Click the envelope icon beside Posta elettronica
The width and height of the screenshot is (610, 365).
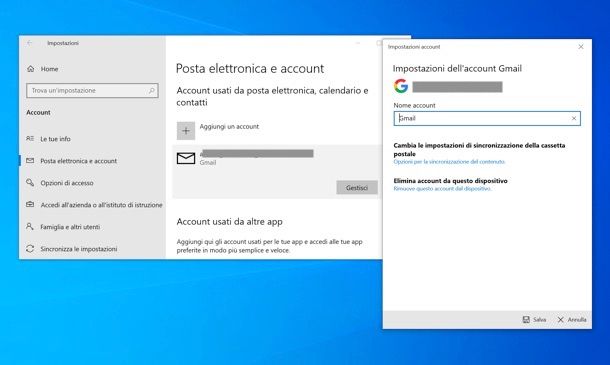click(30, 160)
